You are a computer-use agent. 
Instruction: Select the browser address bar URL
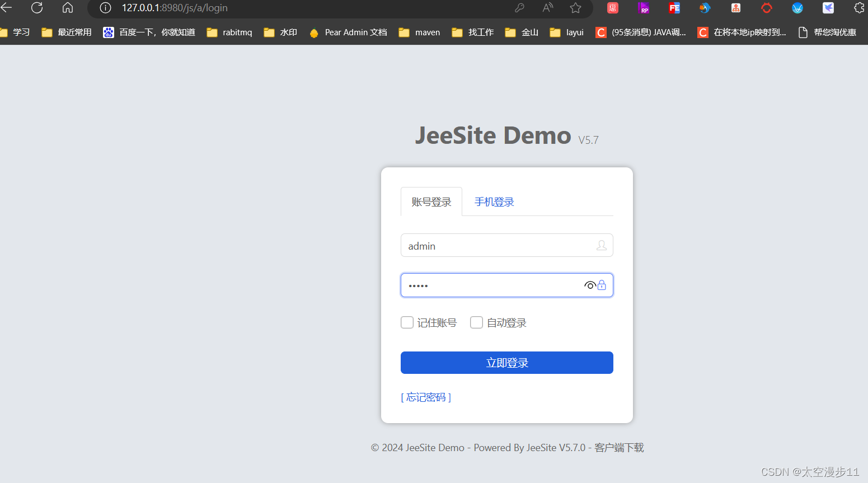(175, 8)
